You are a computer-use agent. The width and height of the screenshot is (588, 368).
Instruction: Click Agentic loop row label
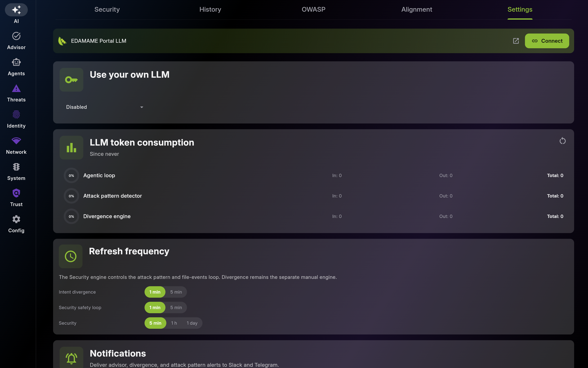click(x=99, y=175)
